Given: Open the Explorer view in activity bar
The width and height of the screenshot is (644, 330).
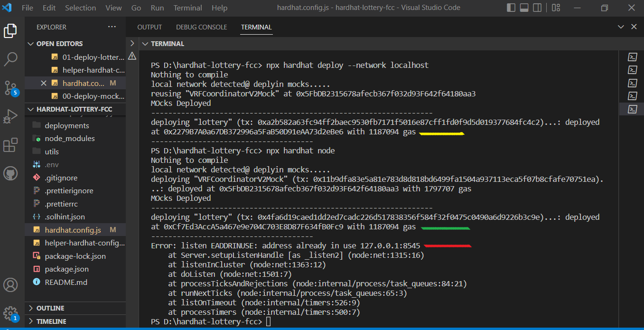Looking at the screenshot, I should (x=10, y=31).
